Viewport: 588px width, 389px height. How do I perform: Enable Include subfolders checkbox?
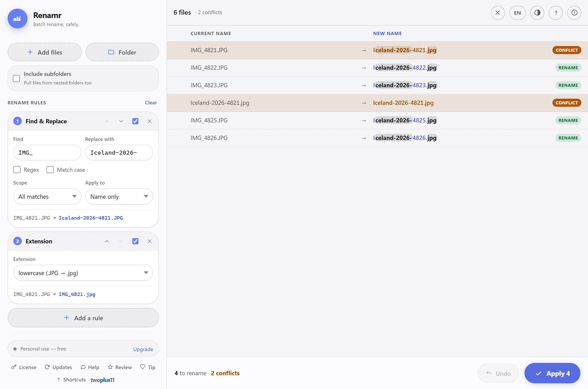pos(16,79)
